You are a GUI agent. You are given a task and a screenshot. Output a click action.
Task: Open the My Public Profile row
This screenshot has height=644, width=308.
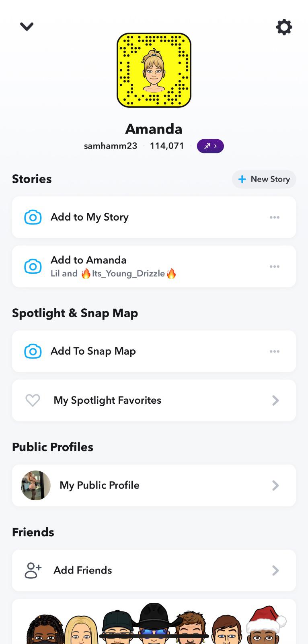(x=154, y=485)
